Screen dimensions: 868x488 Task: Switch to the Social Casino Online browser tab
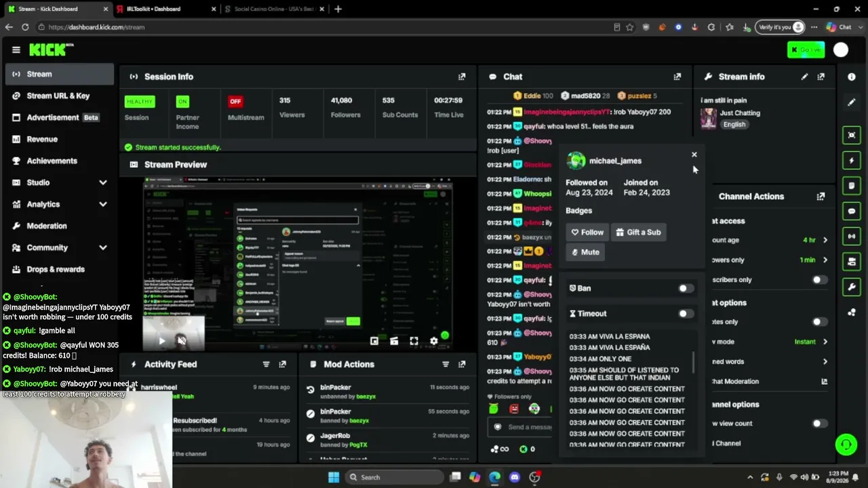click(275, 9)
